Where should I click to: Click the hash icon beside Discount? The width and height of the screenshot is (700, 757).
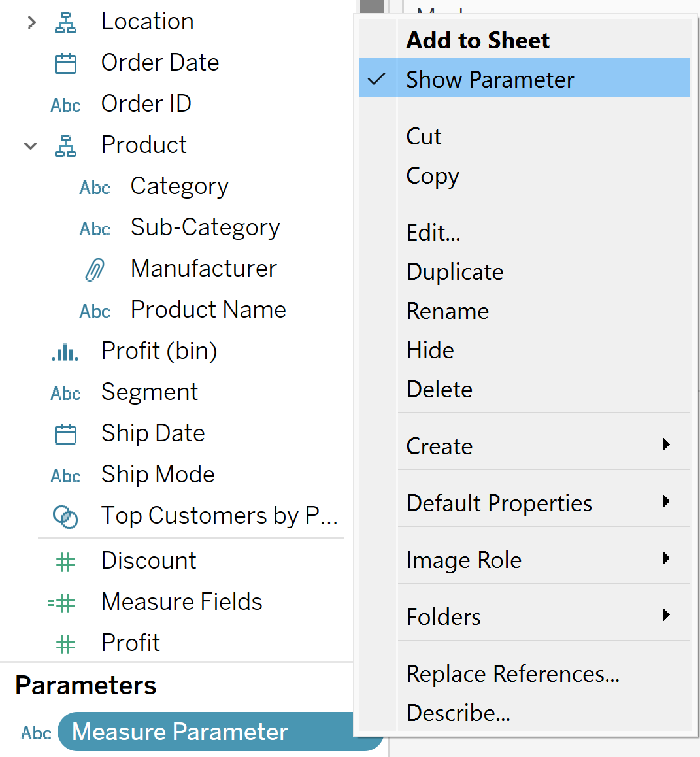point(65,562)
